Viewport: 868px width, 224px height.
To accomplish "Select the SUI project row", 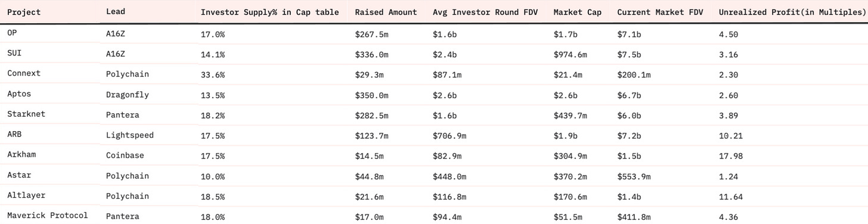I will click(433, 54).
